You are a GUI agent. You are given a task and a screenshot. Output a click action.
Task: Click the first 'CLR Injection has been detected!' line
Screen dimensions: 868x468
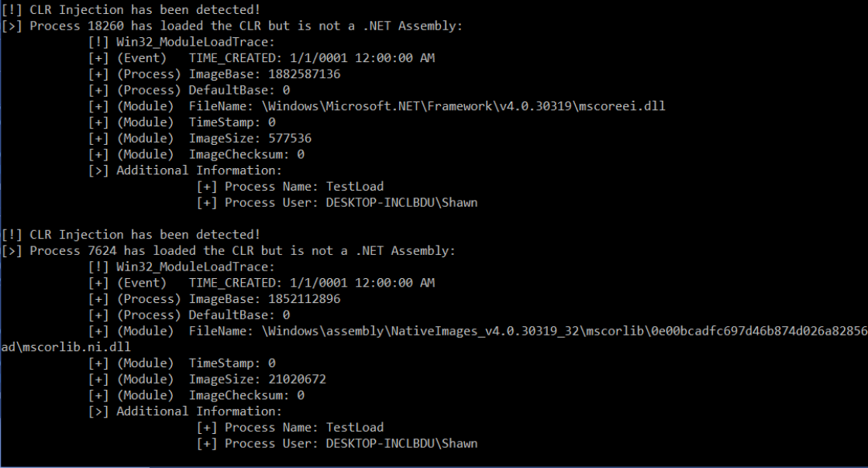click(x=131, y=10)
